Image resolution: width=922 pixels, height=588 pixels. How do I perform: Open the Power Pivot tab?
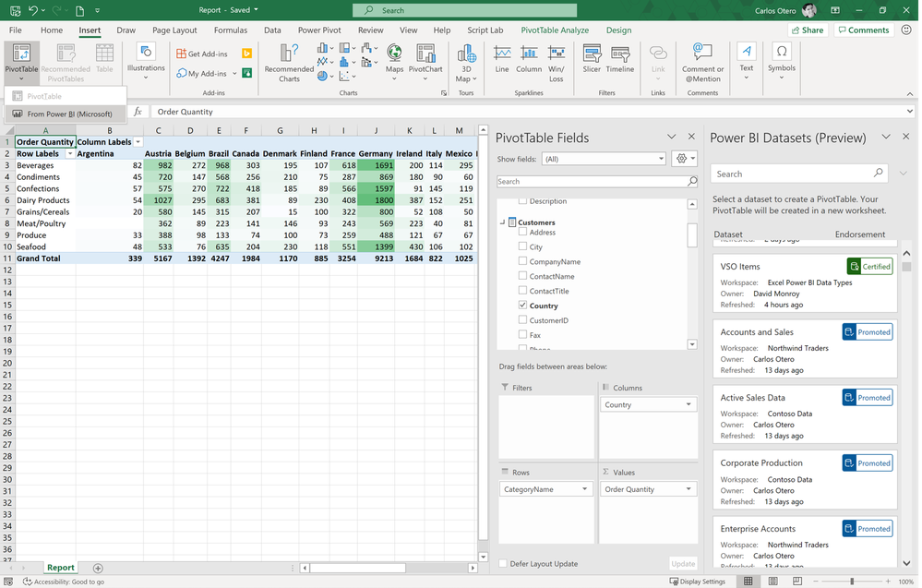coord(319,30)
